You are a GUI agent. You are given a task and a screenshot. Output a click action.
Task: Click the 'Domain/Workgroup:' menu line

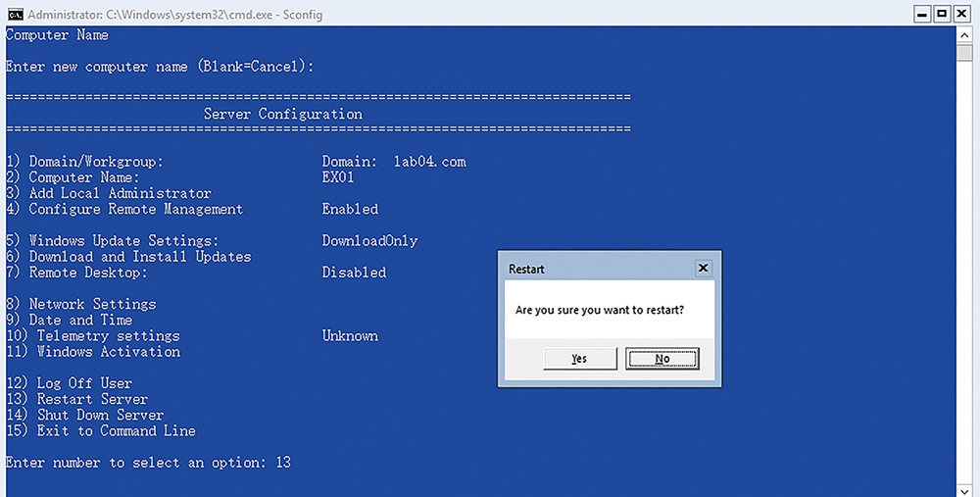click(85, 162)
